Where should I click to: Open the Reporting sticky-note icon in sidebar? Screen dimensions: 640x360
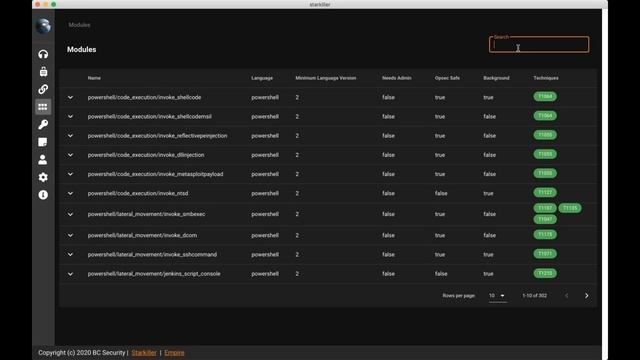coord(43,142)
